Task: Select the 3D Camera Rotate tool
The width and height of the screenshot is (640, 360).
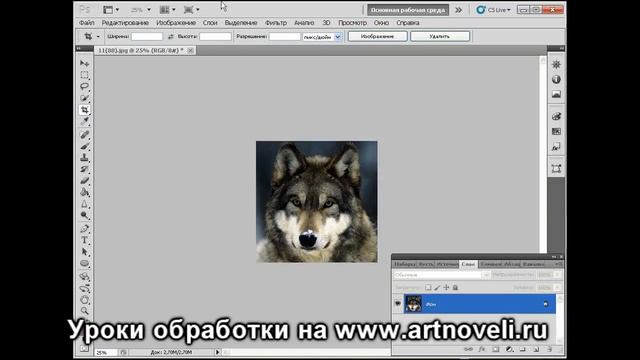Action: click(84, 289)
